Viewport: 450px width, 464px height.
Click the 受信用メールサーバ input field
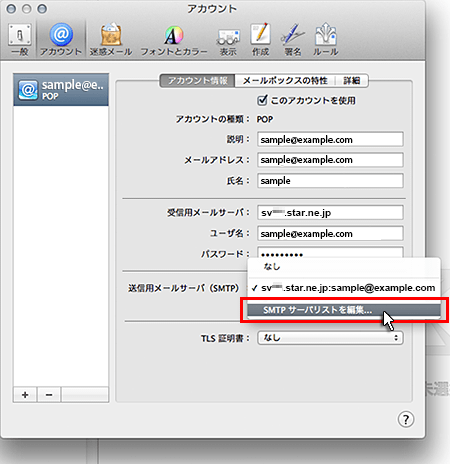(330, 213)
